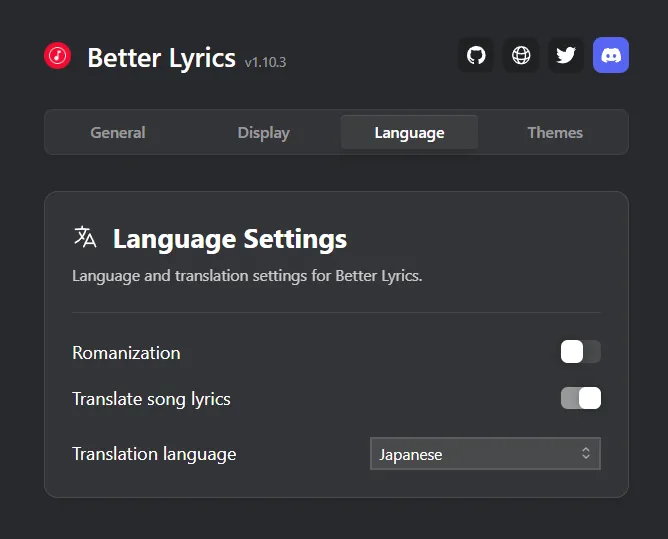The height and width of the screenshot is (539, 668).
Task: Click the website globe icon
Action: pos(521,55)
